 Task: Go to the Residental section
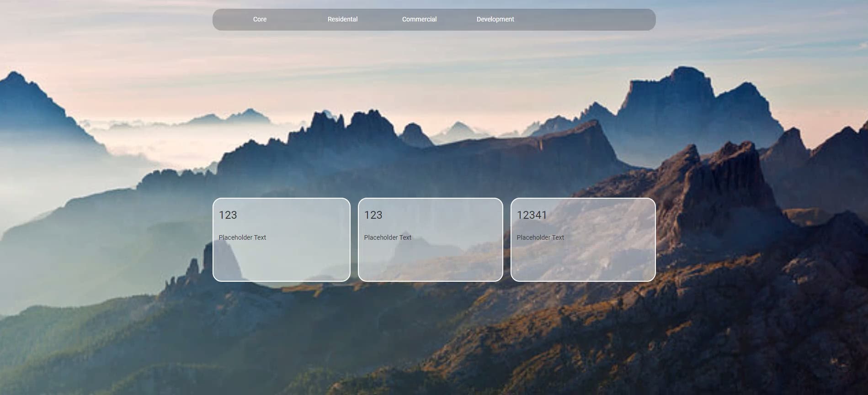click(342, 19)
